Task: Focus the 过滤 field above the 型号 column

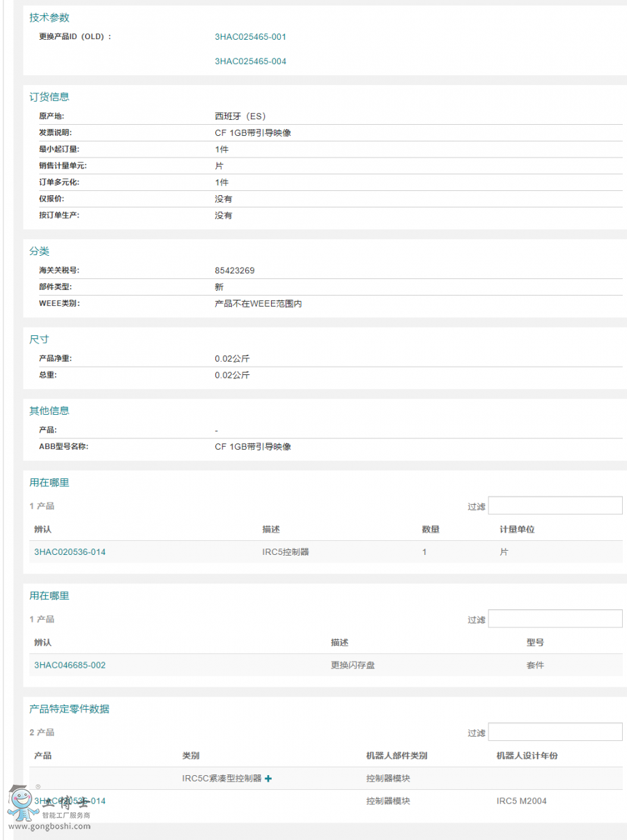Action: click(555, 618)
